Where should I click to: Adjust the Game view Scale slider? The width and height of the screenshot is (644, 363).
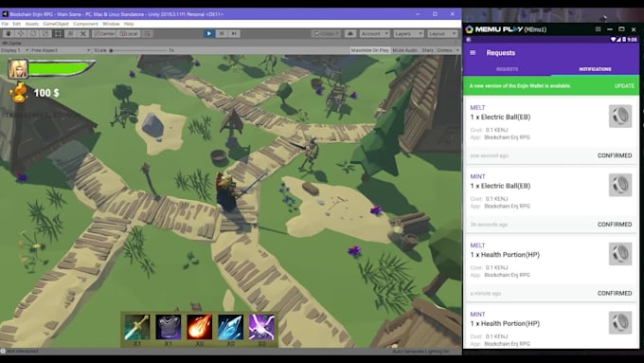138,50
